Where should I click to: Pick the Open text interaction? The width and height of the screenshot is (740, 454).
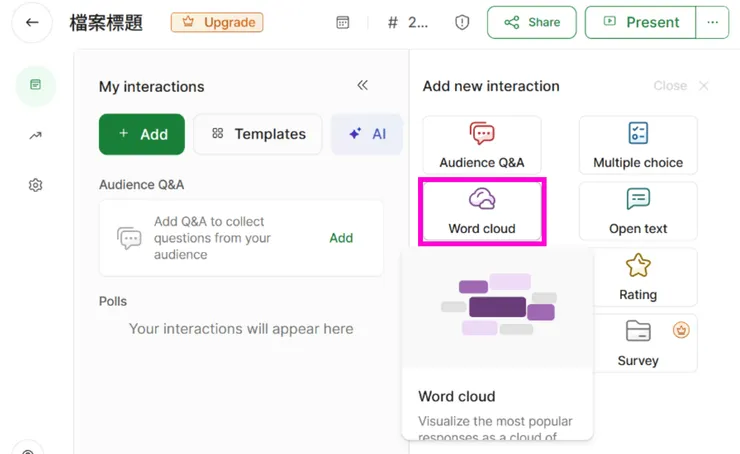click(x=638, y=211)
